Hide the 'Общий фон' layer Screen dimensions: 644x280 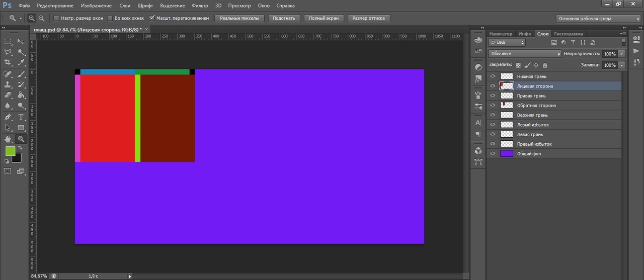[493, 153]
